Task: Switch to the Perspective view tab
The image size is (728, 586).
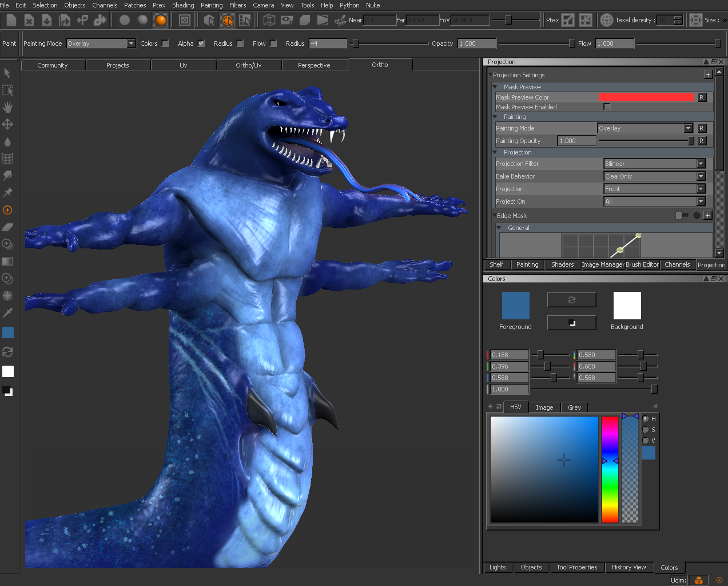Action: pyautogui.click(x=314, y=65)
